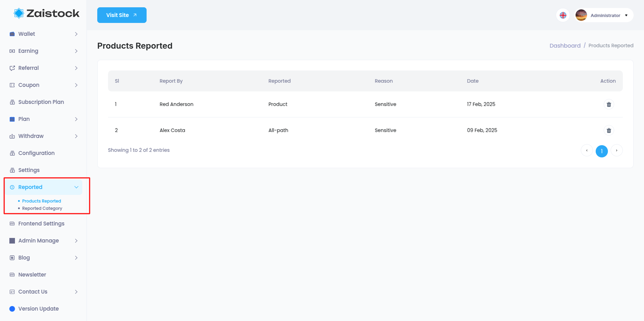Collapse the Reported menu chevron
This screenshot has width=644, height=321.
pyautogui.click(x=76, y=187)
